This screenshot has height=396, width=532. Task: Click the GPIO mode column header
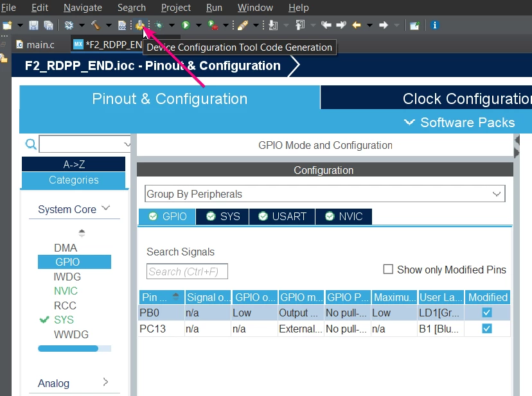[x=301, y=297]
